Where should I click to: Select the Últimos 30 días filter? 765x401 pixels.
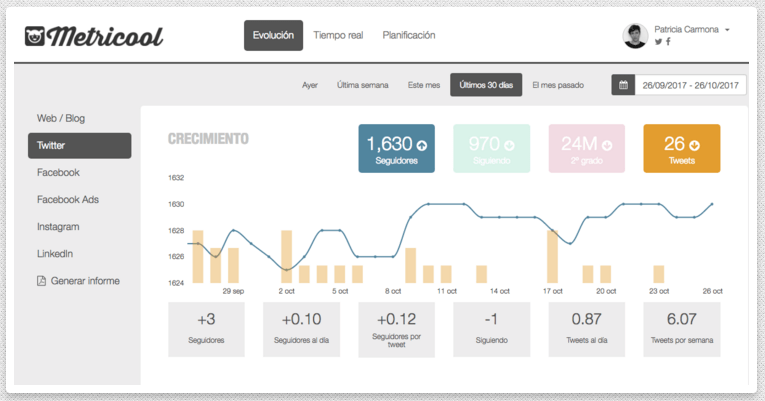pyautogui.click(x=486, y=85)
